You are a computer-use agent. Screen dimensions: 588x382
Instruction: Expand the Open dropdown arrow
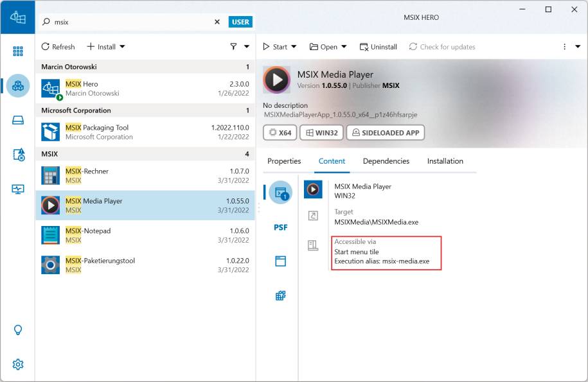point(344,47)
